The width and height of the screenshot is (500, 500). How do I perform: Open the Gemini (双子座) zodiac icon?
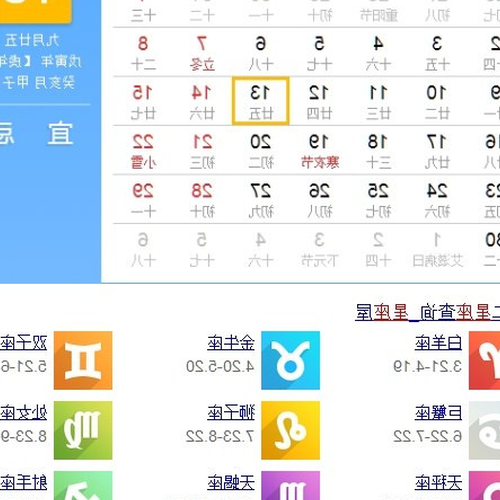point(83,360)
